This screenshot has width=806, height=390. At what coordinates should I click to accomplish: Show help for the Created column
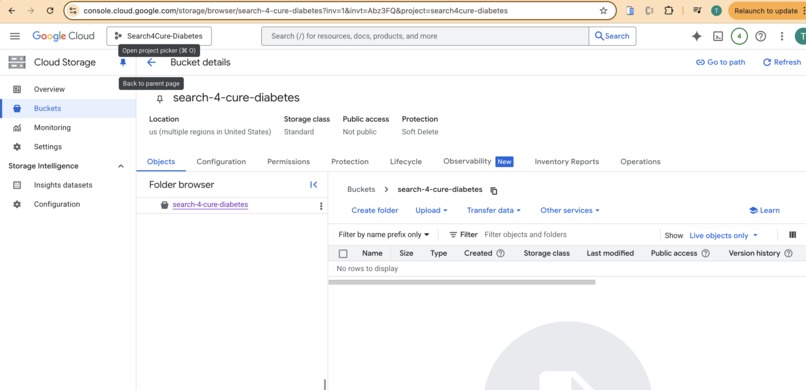point(500,253)
